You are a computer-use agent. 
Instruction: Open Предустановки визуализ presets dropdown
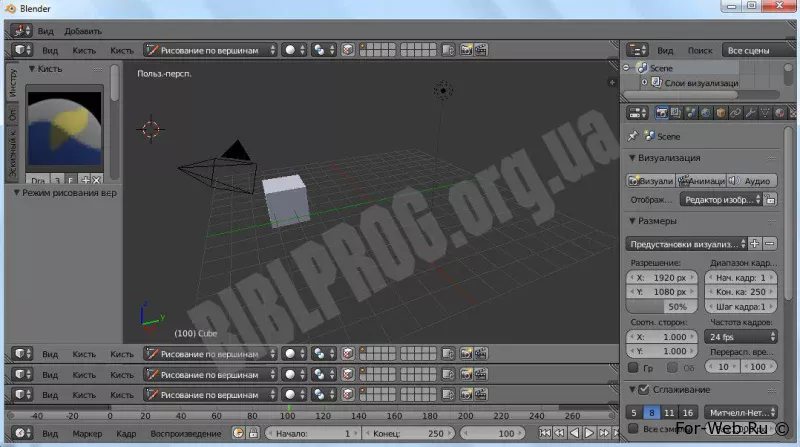[687, 244]
